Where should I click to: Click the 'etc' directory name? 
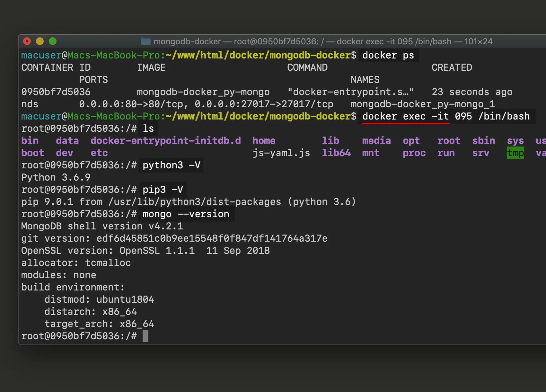click(x=99, y=153)
